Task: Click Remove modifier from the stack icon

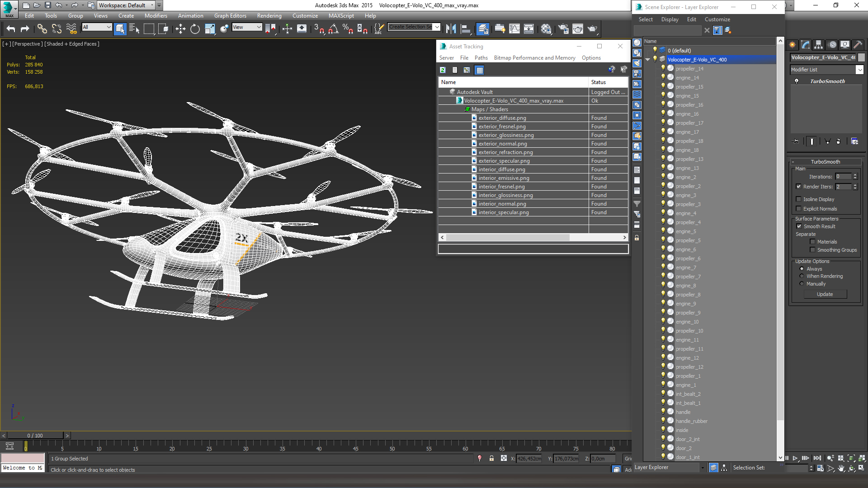Action: point(839,141)
